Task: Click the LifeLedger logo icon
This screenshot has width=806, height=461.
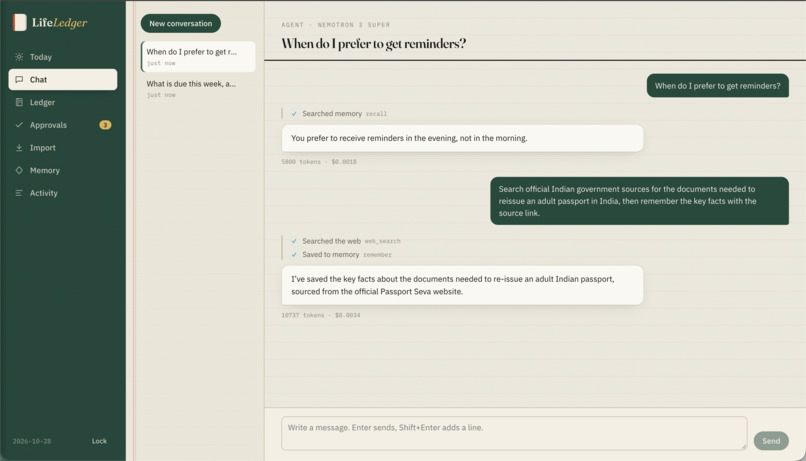Action: click(x=20, y=22)
